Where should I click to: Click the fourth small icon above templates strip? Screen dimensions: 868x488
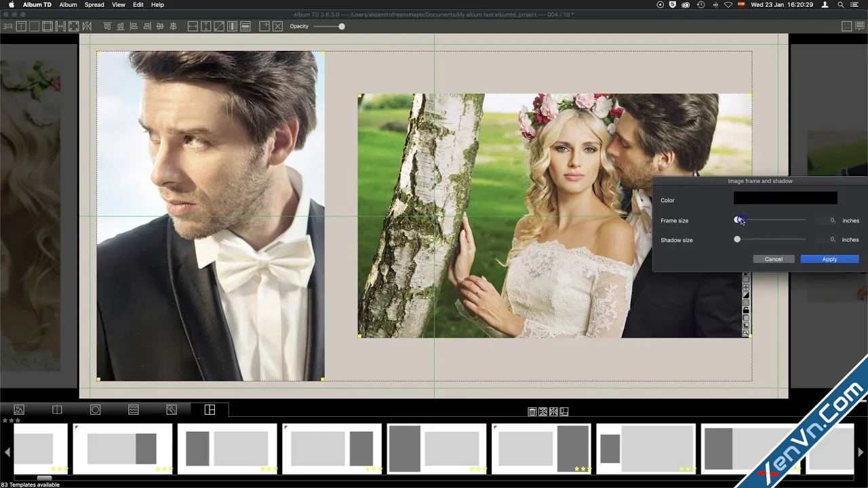click(564, 411)
